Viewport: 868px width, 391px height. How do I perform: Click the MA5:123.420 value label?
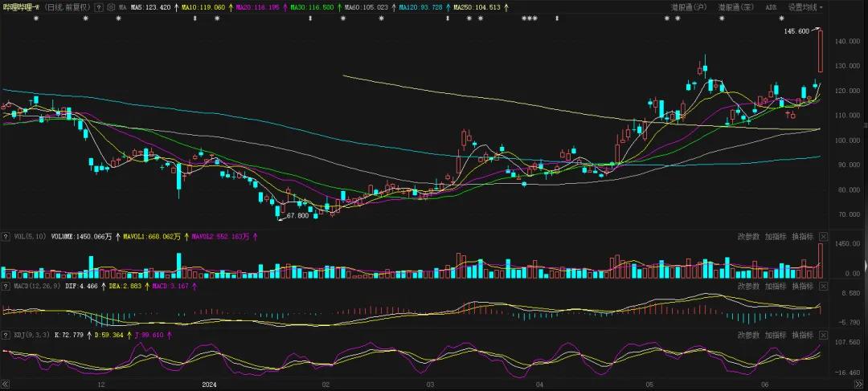tap(150, 8)
